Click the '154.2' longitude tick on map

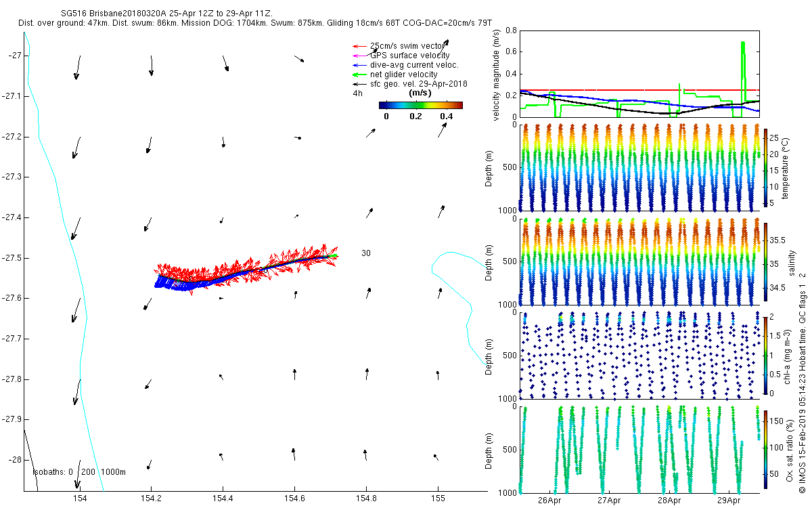[151, 500]
